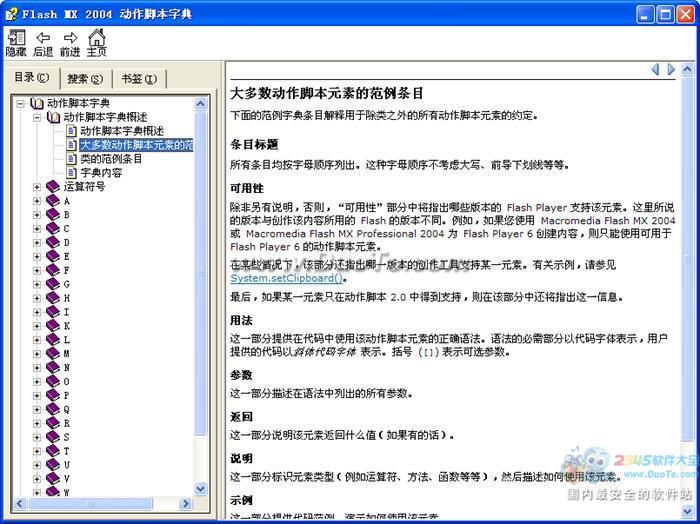
Task: Switch to the 书签(I) tab
Action: [139, 79]
